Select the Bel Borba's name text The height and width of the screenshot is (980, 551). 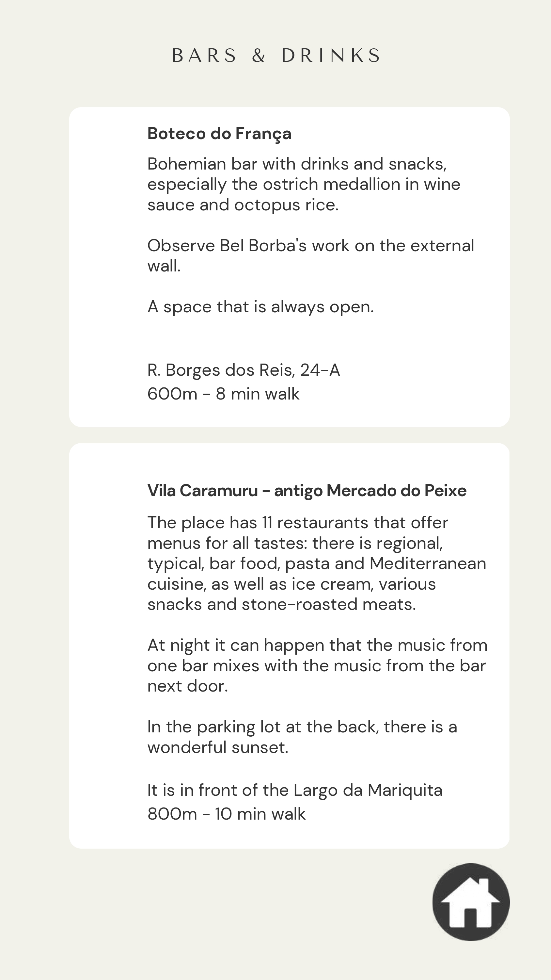point(263,246)
